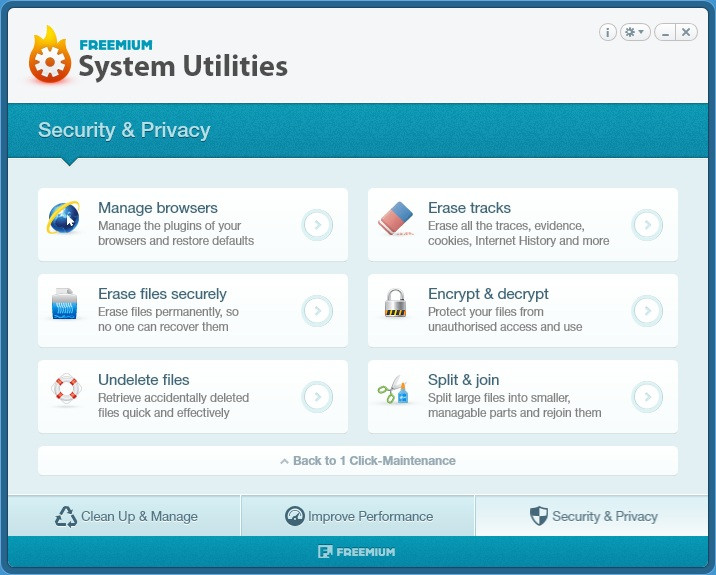The image size is (716, 575).
Task: Click the arrow button on Undelete files
Action: click(x=317, y=396)
